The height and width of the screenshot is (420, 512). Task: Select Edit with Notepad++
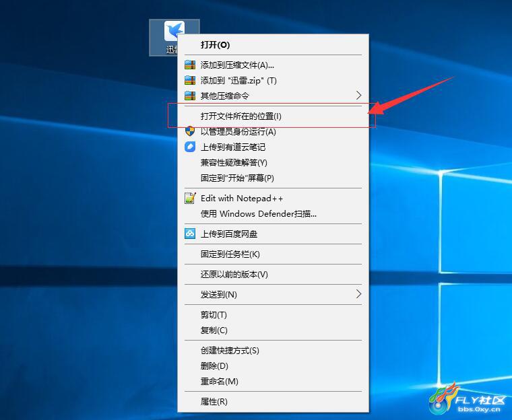(273, 198)
